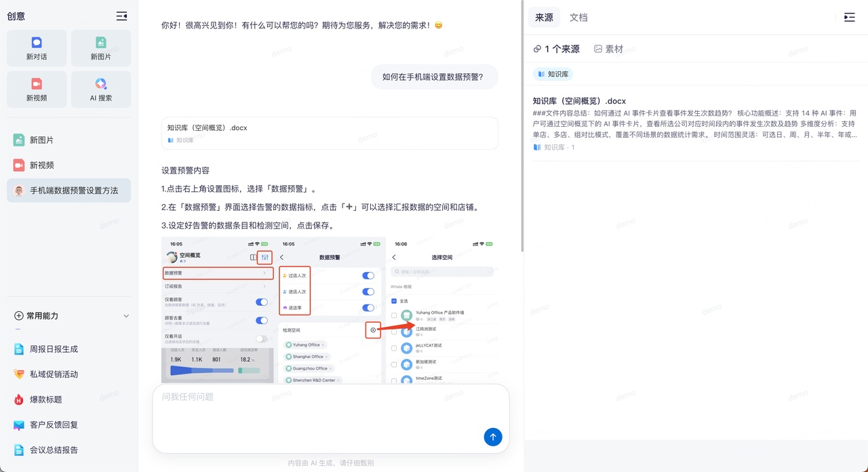Click the 新视频 tile in the top grid
The image size is (868, 472).
[37, 90]
